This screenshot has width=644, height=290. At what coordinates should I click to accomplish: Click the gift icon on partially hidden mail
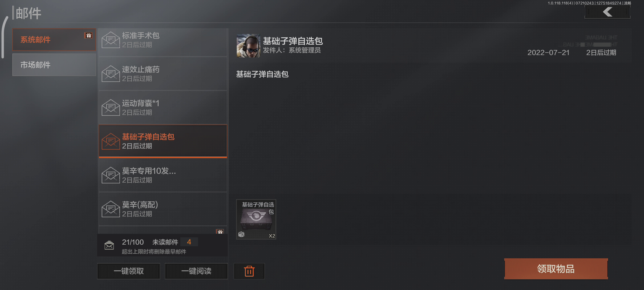220,231
